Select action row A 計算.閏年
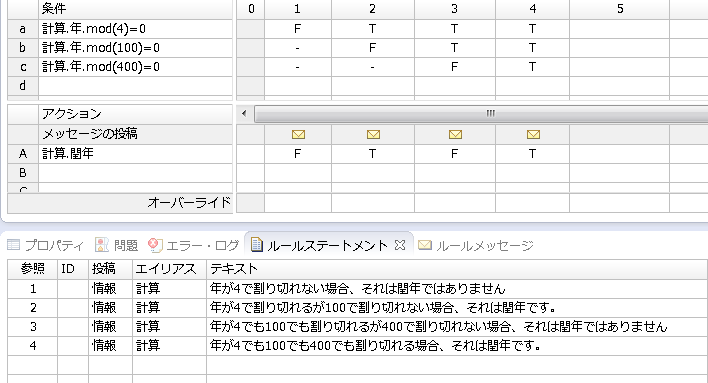 pyautogui.click(x=135, y=154)
